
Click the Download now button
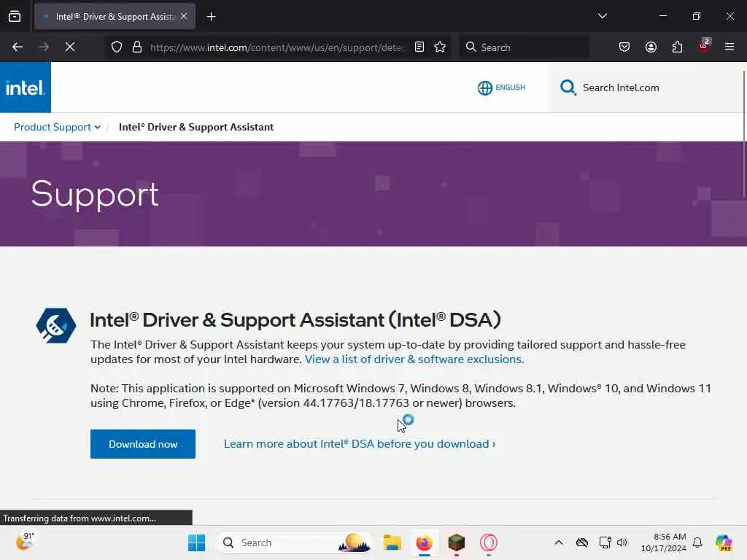coord(143,444)
